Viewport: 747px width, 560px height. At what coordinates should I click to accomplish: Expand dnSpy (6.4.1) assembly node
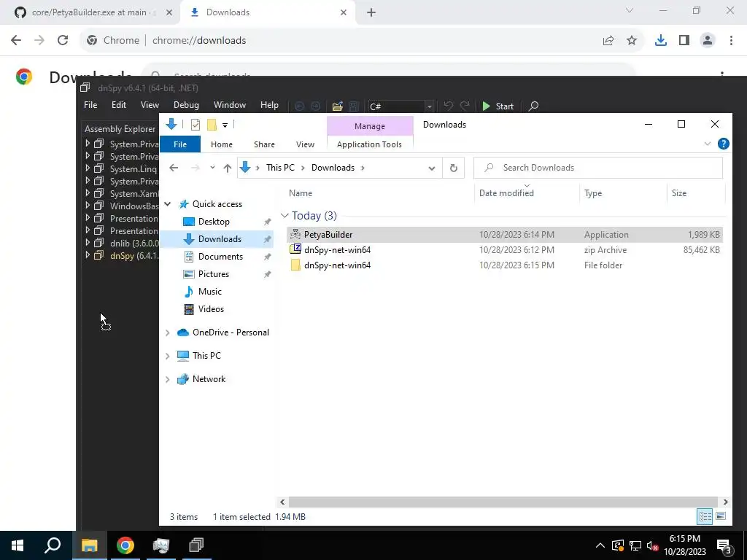coord(88,254)
